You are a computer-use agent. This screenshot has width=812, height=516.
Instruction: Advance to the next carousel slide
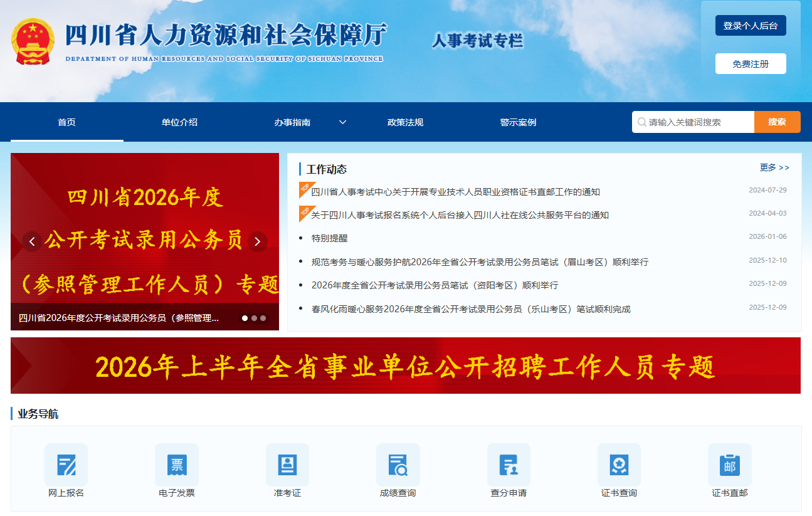coord(257,241)
